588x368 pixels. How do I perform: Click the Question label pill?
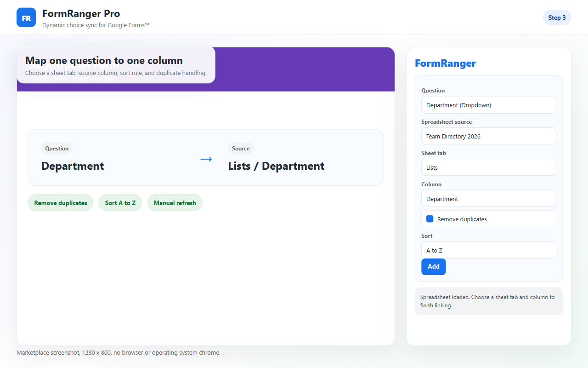pos(57,149)
